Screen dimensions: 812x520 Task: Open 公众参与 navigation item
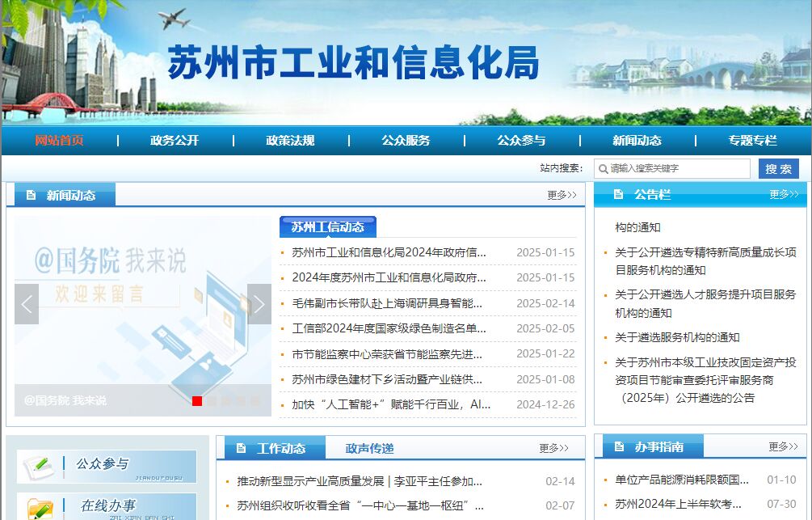pos(521,141)
